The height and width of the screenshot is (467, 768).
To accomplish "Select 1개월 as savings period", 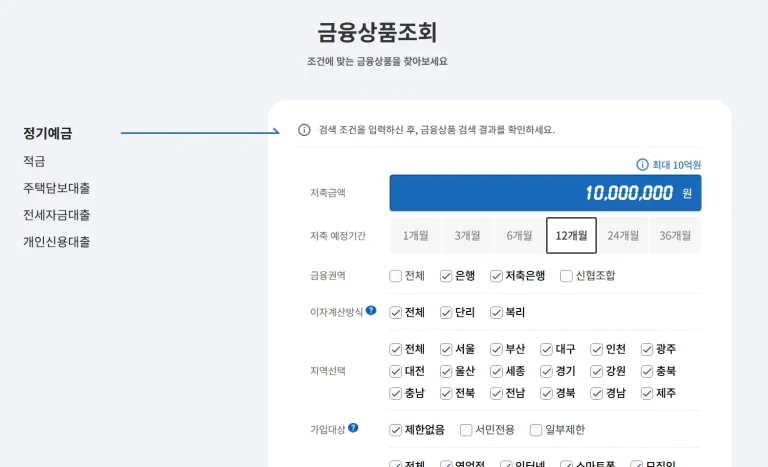I will pos(415,236).
